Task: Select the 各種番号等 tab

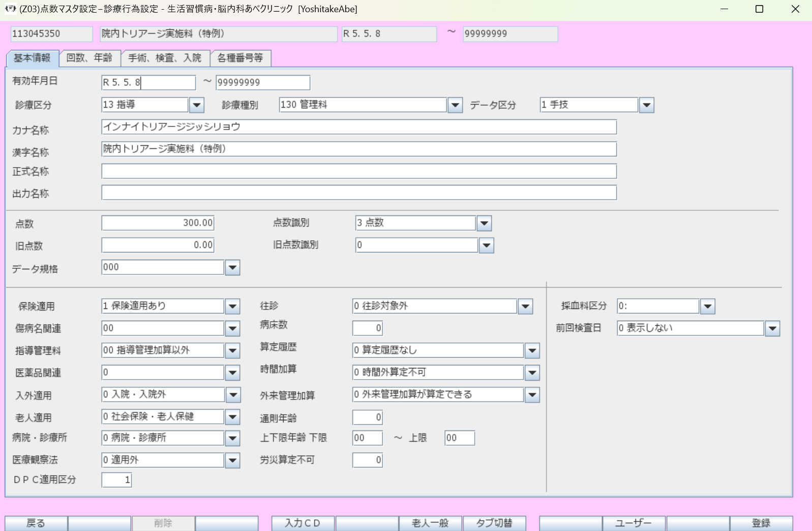Action: pos(240,58)
